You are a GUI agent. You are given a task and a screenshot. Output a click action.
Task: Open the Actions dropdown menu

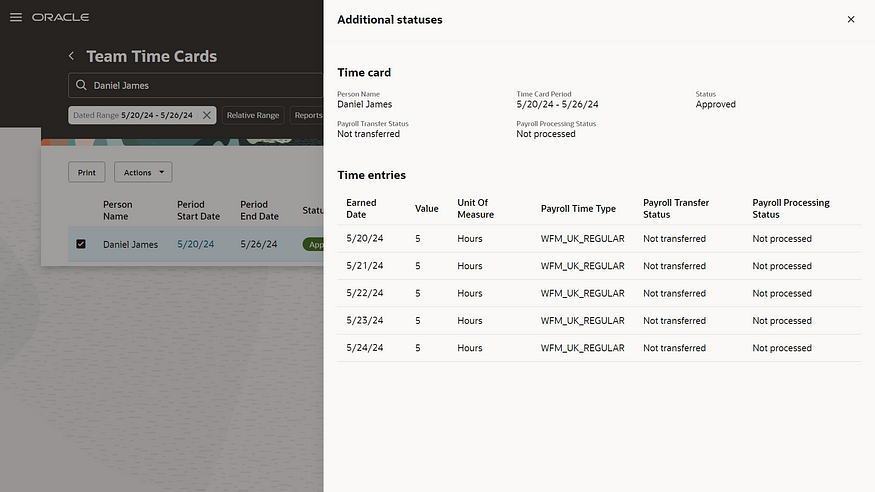[x=143, y=173]
